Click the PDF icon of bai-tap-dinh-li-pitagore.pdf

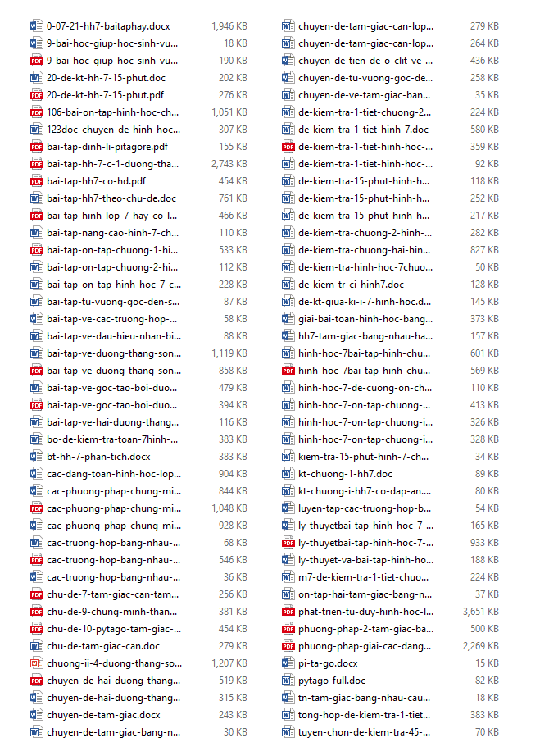pos(36,147)
